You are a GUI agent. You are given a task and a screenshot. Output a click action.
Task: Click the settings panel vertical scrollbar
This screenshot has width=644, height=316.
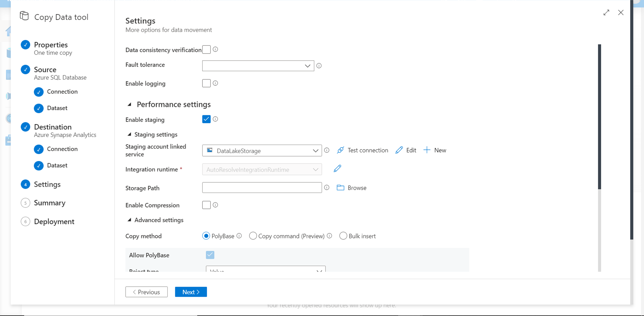tap(600, 116)
